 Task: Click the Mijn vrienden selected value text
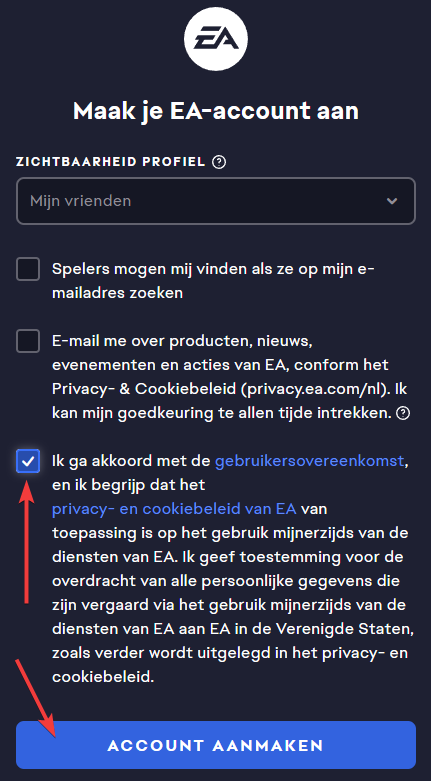click(x=81, y=201)
